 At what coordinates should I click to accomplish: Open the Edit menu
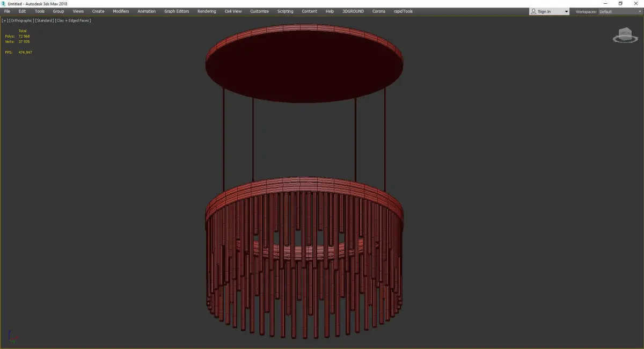[22, 11]
